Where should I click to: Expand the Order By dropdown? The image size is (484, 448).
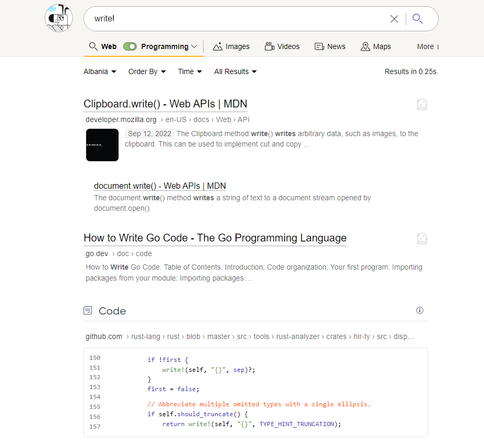[147, 71]
